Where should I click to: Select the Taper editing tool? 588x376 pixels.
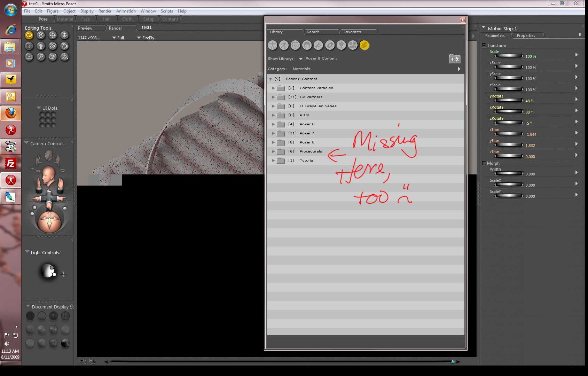coord(41,46)
